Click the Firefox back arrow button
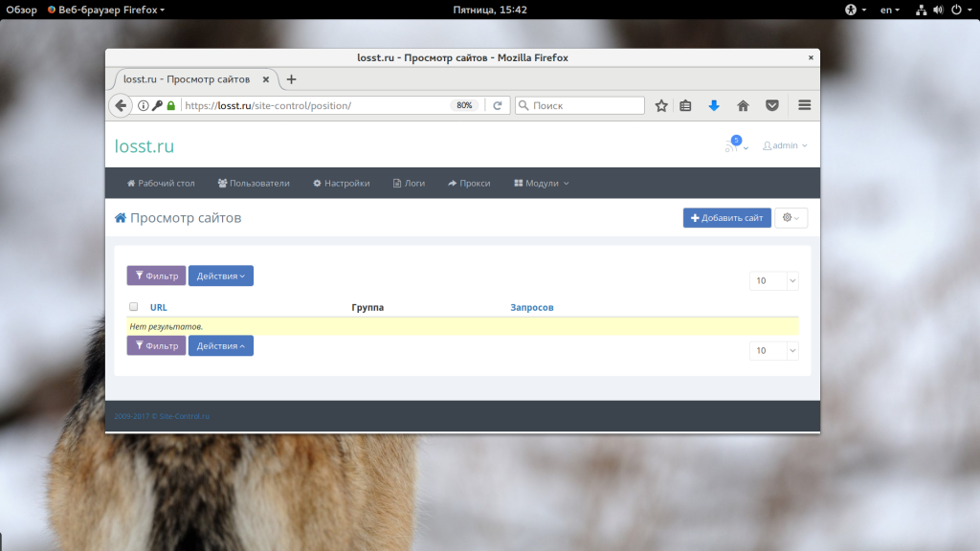980x551 pixels. [x=120, y=105]
